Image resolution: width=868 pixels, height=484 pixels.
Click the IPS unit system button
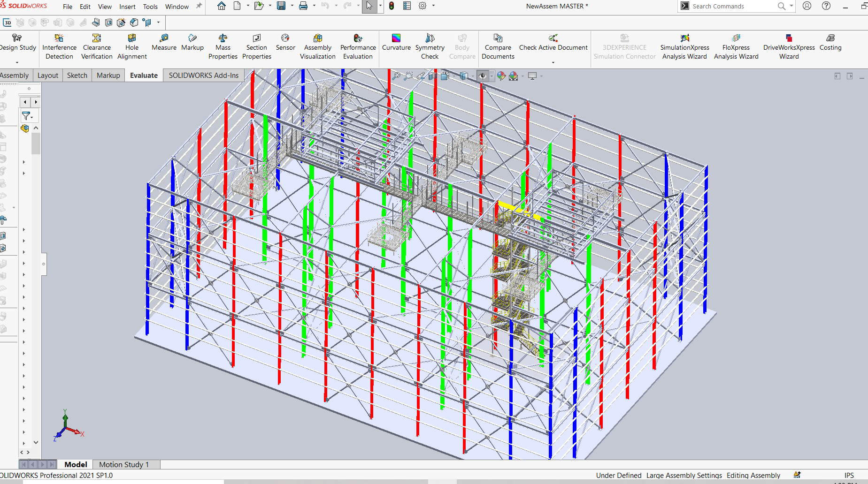coord(849,475)
